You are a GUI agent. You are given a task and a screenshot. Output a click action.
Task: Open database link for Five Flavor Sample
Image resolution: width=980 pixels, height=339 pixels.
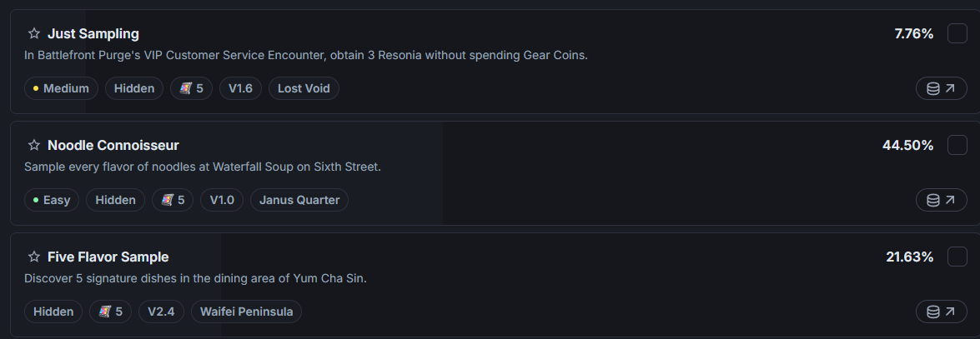point(941,312)
